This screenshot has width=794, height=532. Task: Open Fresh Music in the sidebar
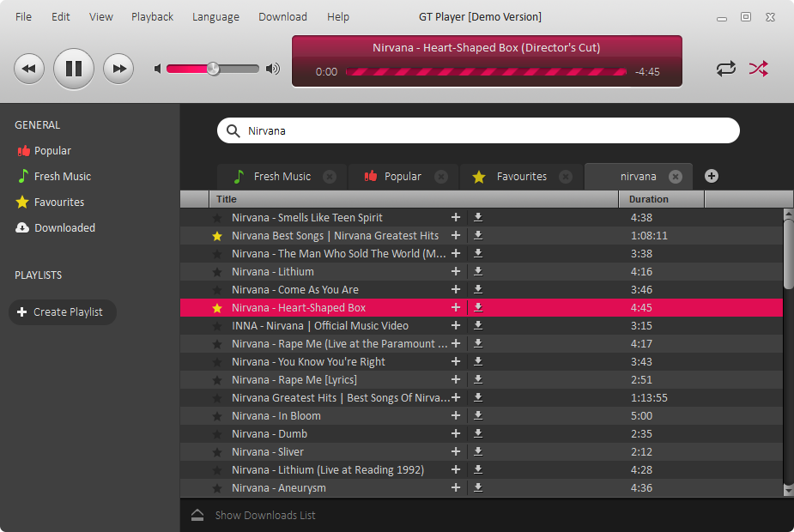tap(54, 177)
